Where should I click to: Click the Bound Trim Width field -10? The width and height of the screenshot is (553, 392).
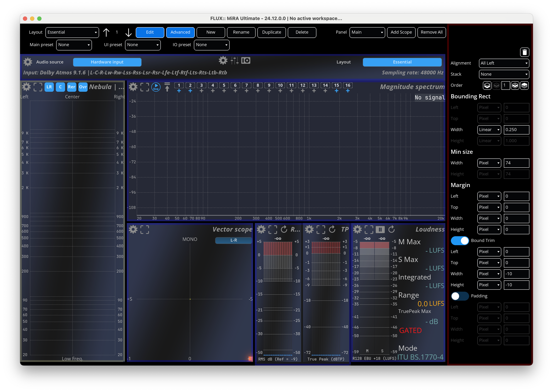[x=516, y=274]
